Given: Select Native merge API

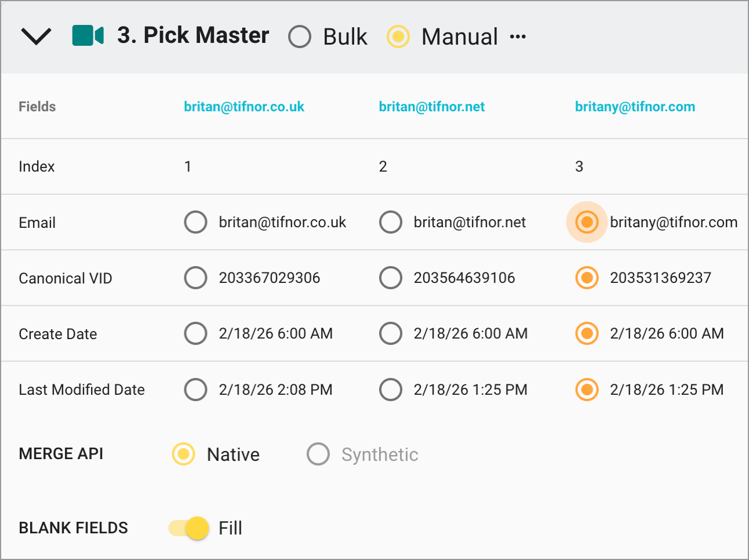Looking at the screenshot, I should click(183, 454).
